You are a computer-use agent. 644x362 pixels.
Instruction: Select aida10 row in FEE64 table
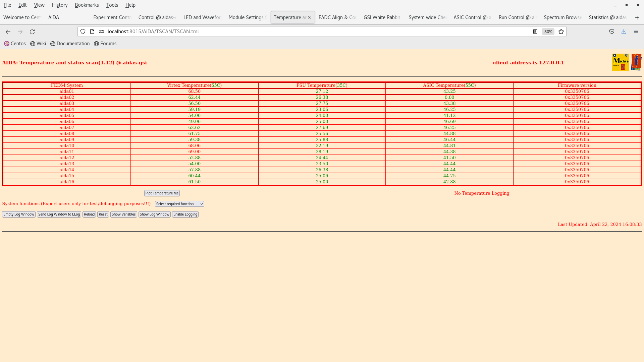tap(67, 145)
